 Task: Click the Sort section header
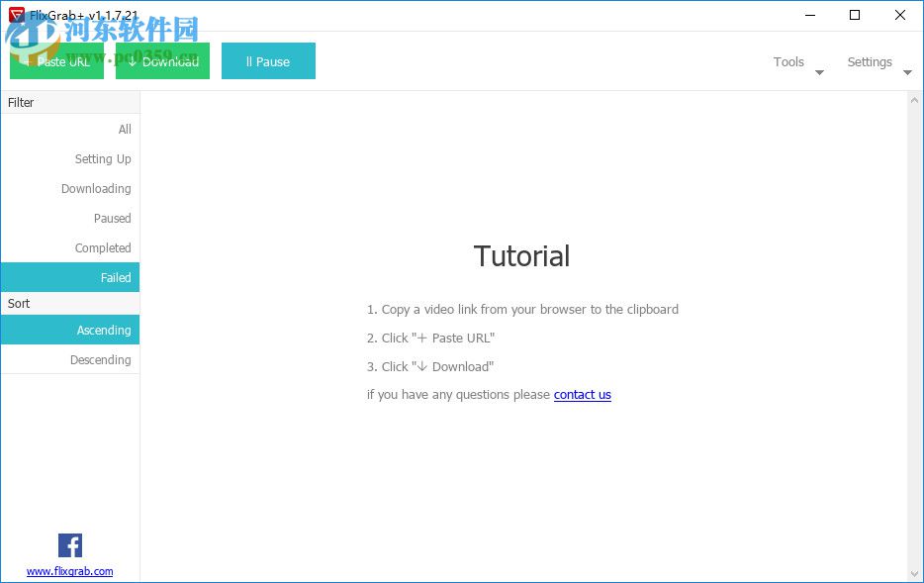[x=70, y=303]
